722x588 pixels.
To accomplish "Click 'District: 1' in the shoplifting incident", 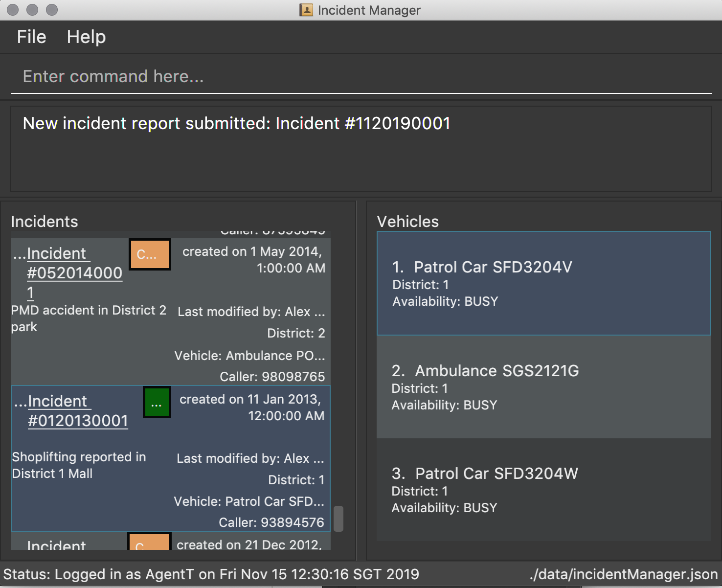I will (x=296, y=480).
